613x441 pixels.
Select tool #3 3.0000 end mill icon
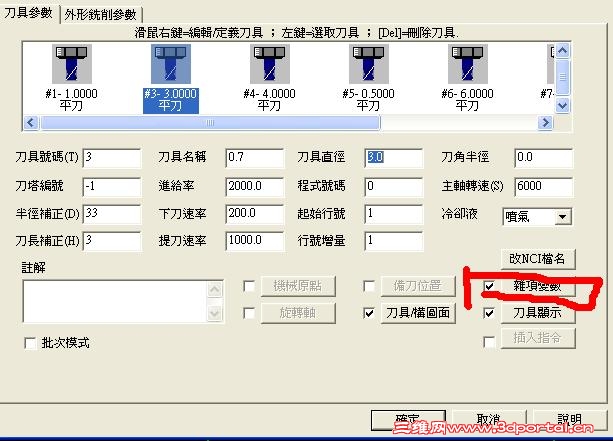tap(171, 63)
